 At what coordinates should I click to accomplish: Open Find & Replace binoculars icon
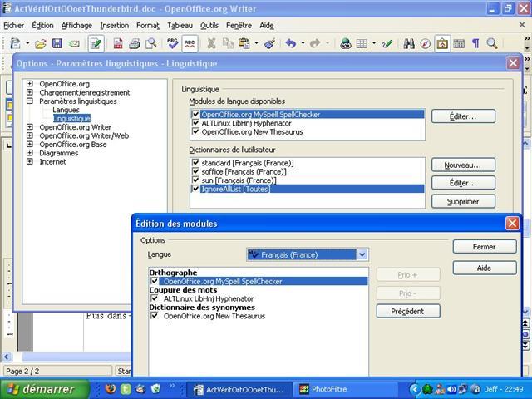point(409,43)
